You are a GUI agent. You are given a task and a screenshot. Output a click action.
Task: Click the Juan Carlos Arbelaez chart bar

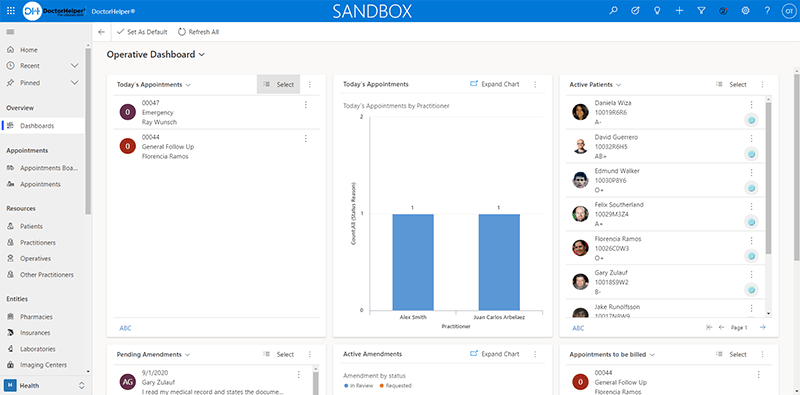click(499, 262)
